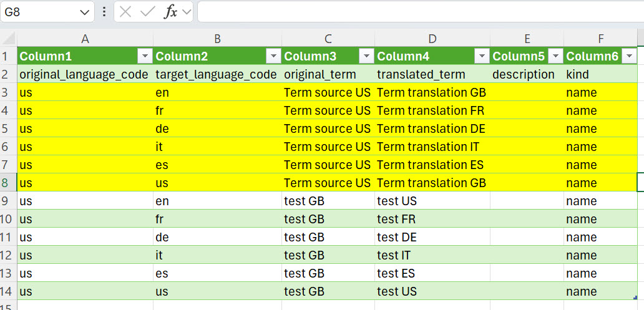Open the dropdown arrow next to fx
644x310 pixels.
click(187, 12)
